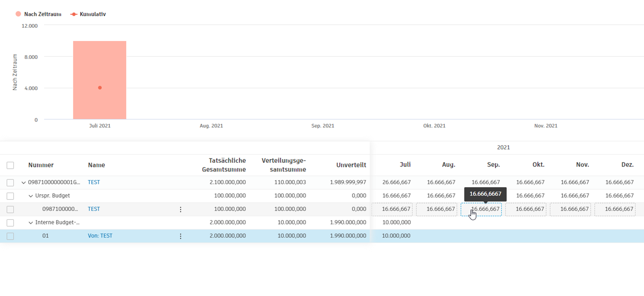Click the Verteilungsgesamtsumme column header
644x296 pixels.
click(284, 165)
